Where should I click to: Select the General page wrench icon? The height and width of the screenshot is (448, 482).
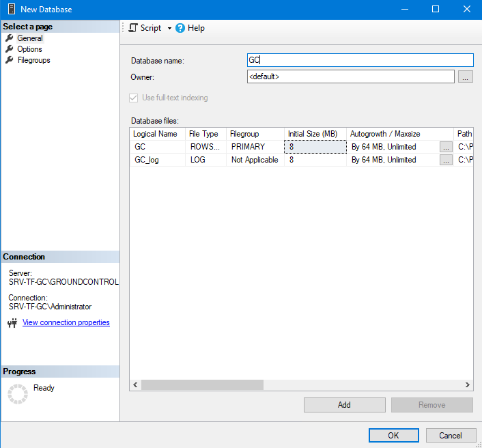(10, 38)
